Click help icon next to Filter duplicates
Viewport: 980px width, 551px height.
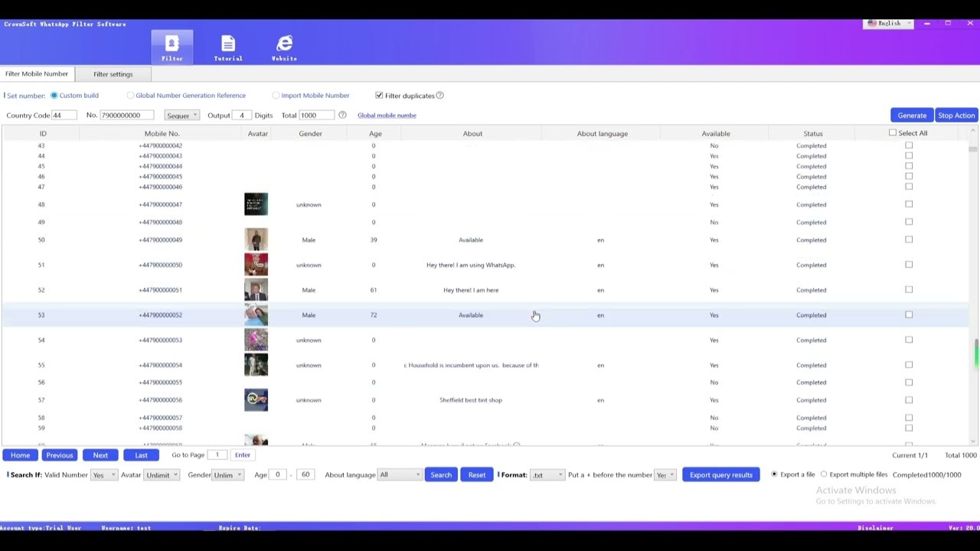(439, 96)
